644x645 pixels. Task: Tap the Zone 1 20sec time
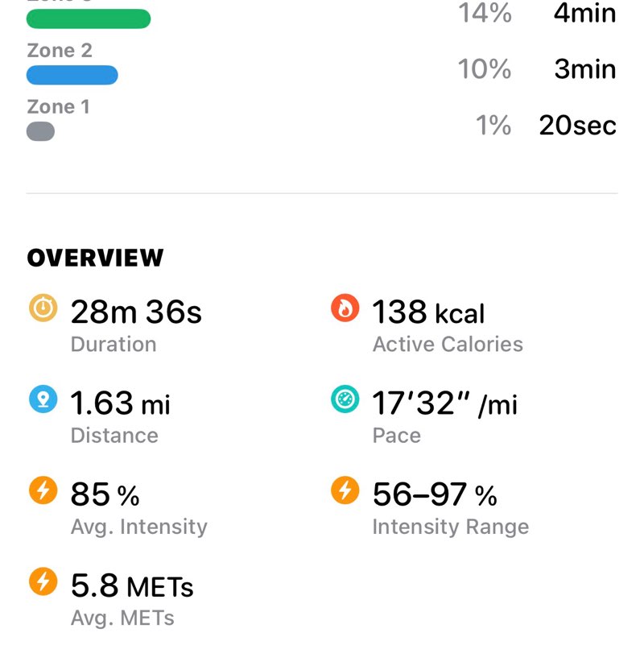coord(577,126)
